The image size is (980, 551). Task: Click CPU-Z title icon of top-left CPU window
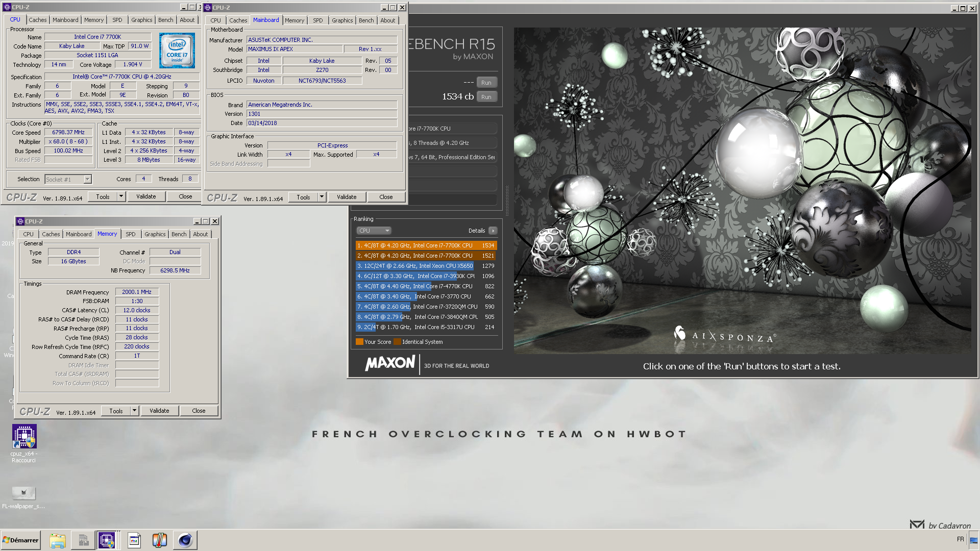point(7,7)
